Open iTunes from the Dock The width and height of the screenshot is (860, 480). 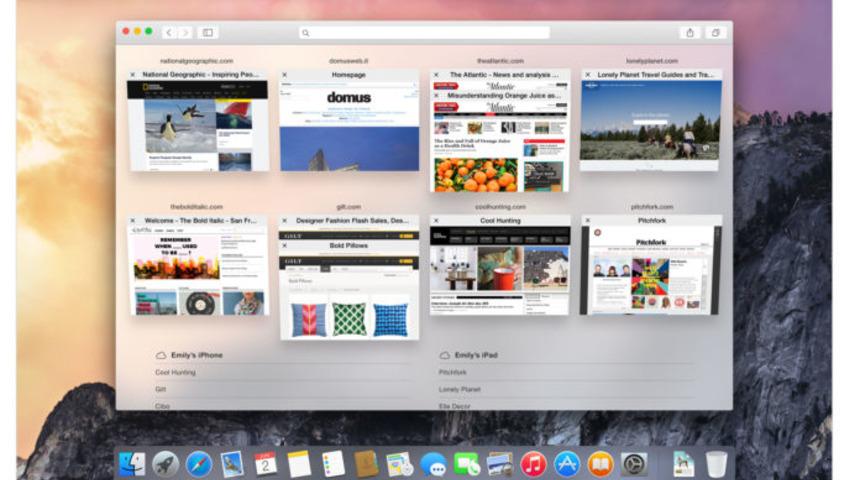tap(533, 464)
